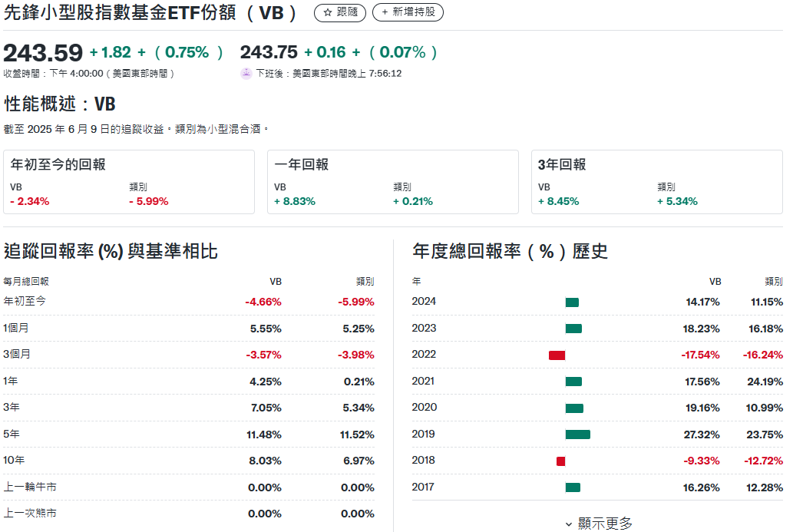The height and width of the screenshot is (532, 793).
Task: Click the 5年 row label
Action: (11, 435)
